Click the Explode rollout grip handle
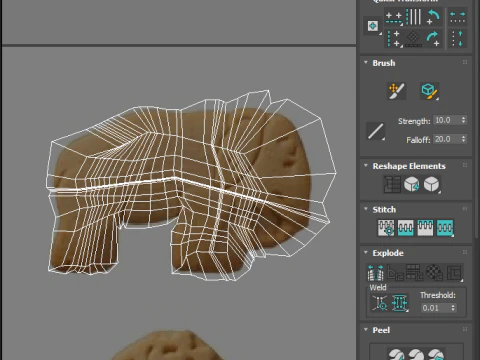 [465, 252]
